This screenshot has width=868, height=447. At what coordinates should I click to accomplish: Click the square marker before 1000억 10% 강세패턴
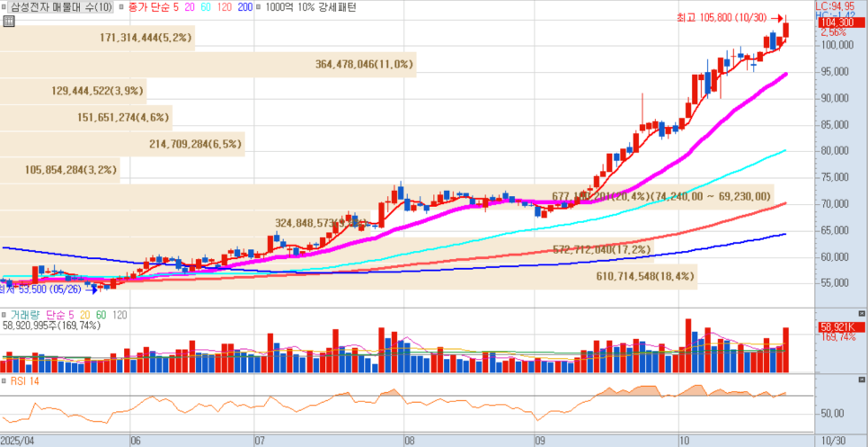pyautogui.click(x=259, y=8)
